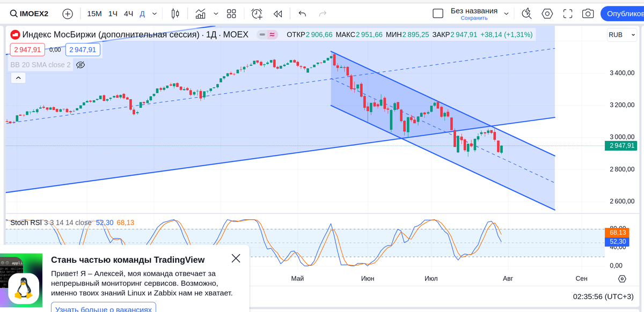This screenshot has height=312, width=644.
Task: Switch to the 1Ч timeframe
Action: click(113, 13)
